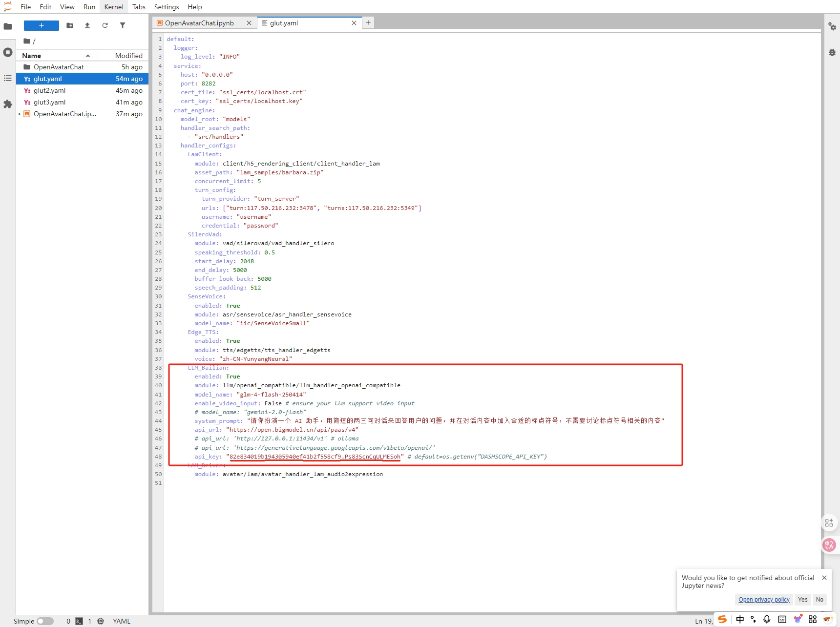
Task: Click the IME skin shirt icon
Action: point(798,619)
